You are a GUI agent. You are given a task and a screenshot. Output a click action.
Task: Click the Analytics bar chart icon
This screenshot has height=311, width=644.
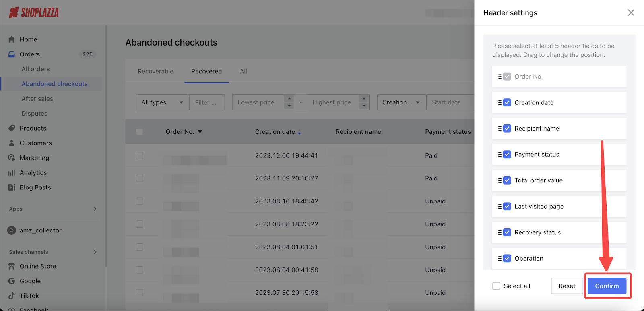(x=12, y=172)
